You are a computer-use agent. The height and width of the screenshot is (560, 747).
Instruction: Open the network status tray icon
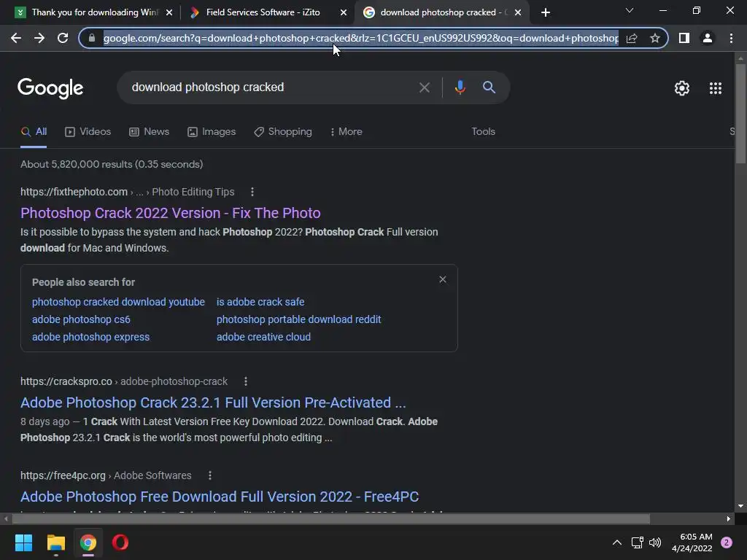tap(638, 542)
